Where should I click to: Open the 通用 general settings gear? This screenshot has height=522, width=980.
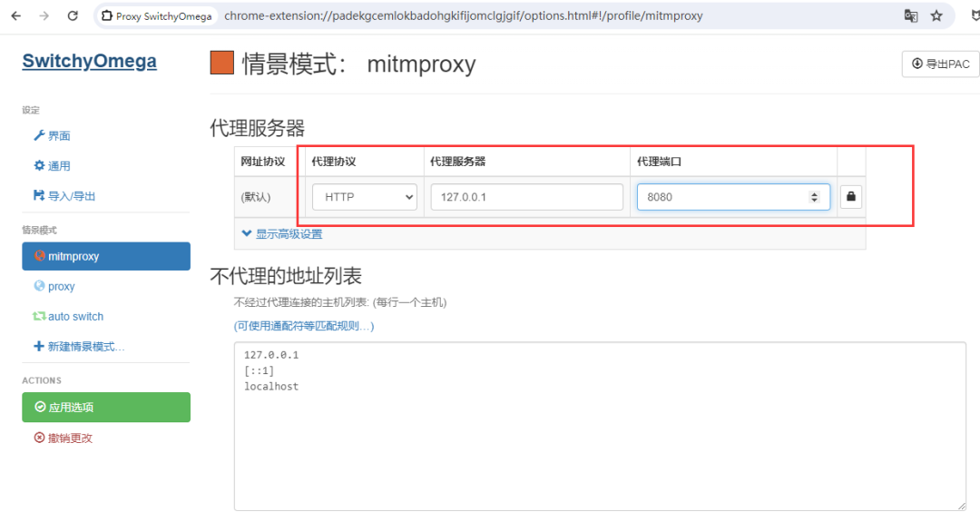click(52, 166)
